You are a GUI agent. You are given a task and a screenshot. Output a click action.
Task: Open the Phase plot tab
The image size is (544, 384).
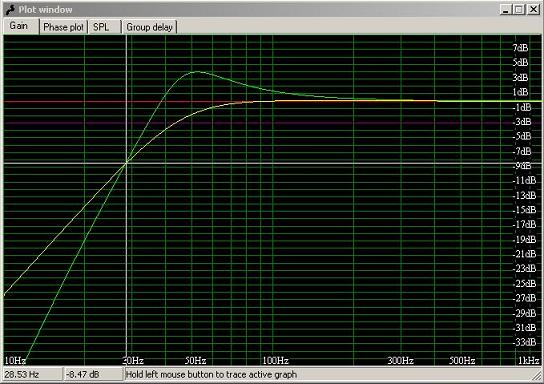[x=63, y=27]
